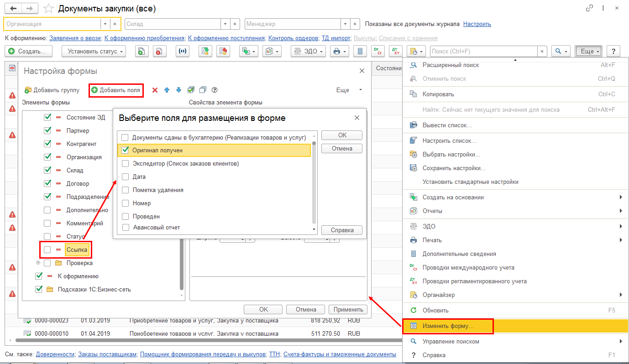This screenshot has height=364, width=629.
Task: Click the icon beside Выбрать настройки
Action: click(414, 154)
